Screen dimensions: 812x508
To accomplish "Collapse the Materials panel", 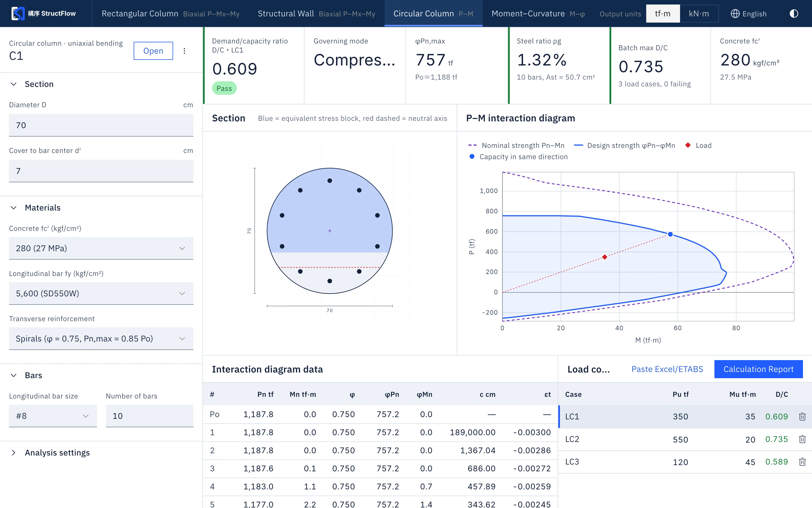I will click(x=14, y=208).
